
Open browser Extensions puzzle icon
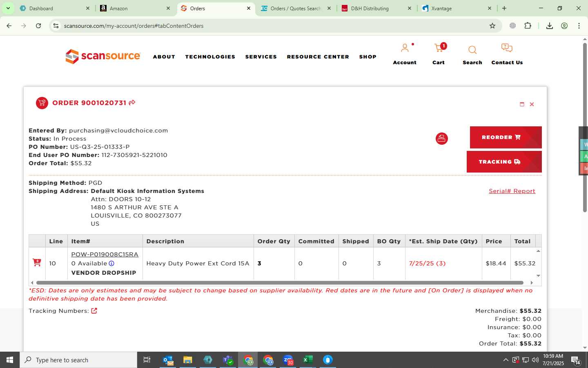click(x=528, y=26)
